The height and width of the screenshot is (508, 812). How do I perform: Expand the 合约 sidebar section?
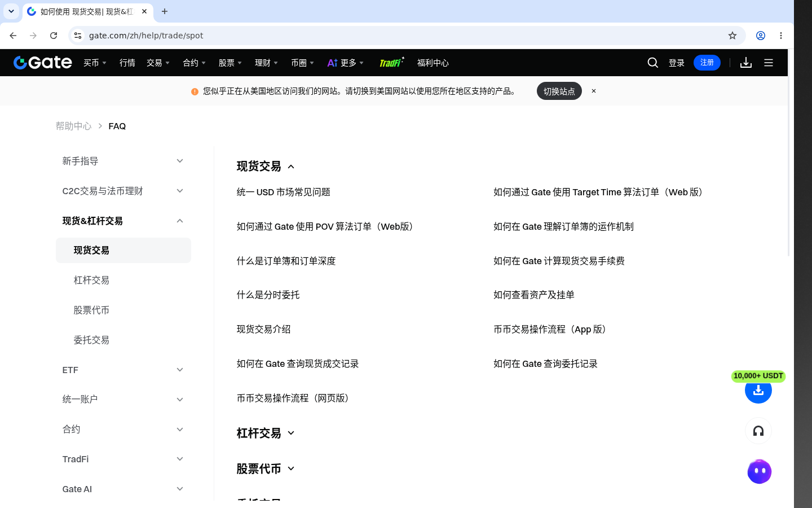tap(123, 430)
